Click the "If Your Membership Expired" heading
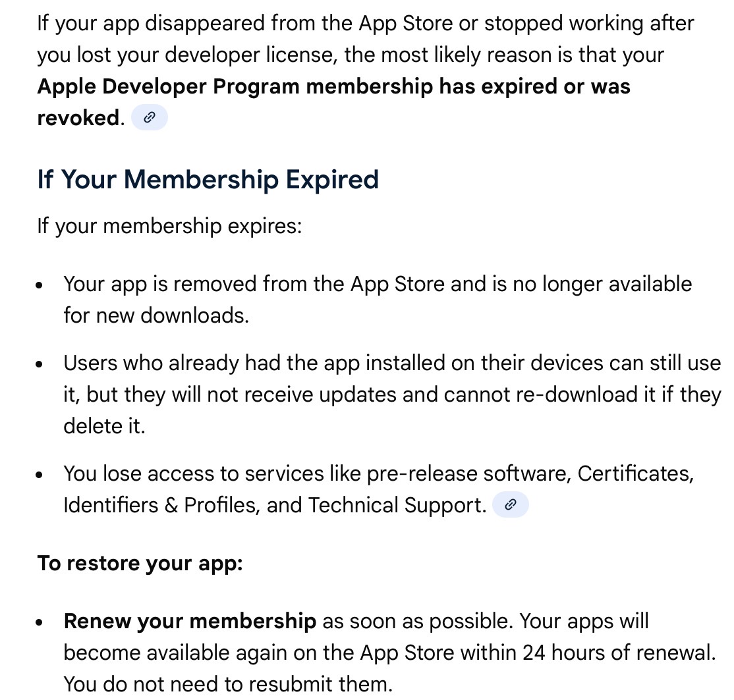The width and height of the screenshot is (734, 700). [208, 179]
